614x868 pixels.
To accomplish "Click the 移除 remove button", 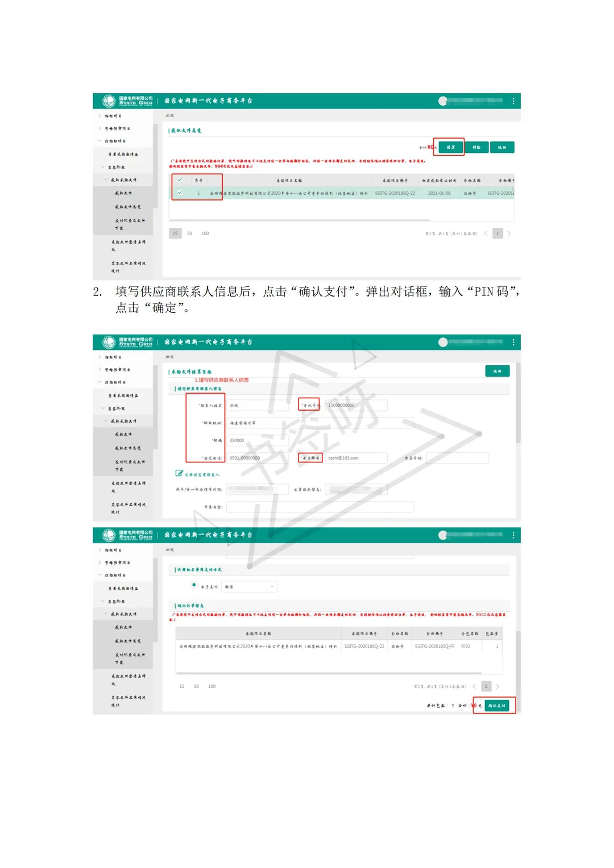I will pyautogui.click(x=478, y=147).
